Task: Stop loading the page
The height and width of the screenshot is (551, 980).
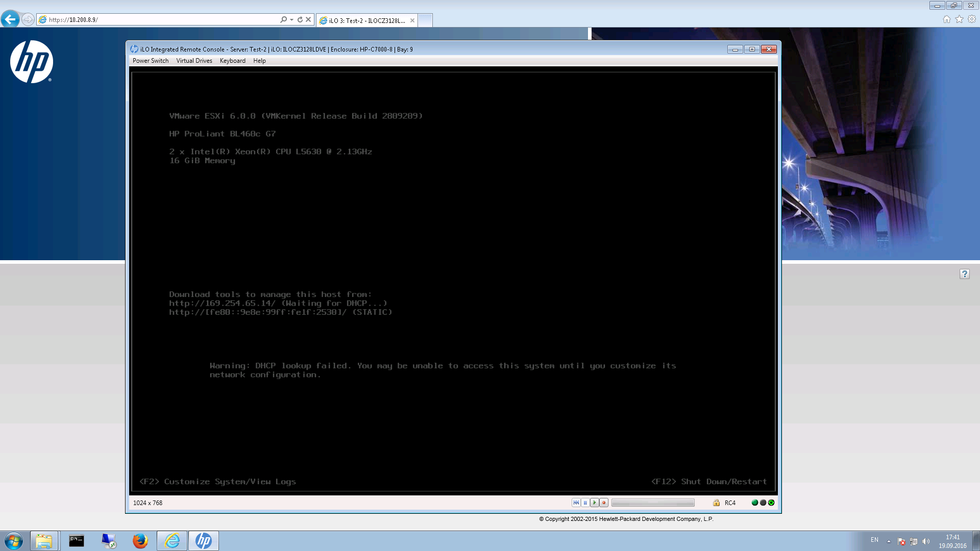Action: pyautogui.click(x=308, y=19)
